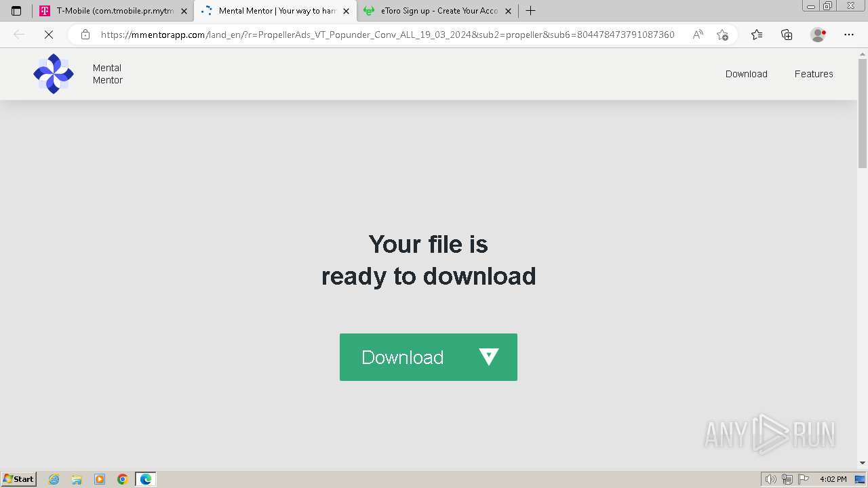Screen dimensions: 868x488
Task: Open File Explorer from the taskbar
Action: [77, 479]
